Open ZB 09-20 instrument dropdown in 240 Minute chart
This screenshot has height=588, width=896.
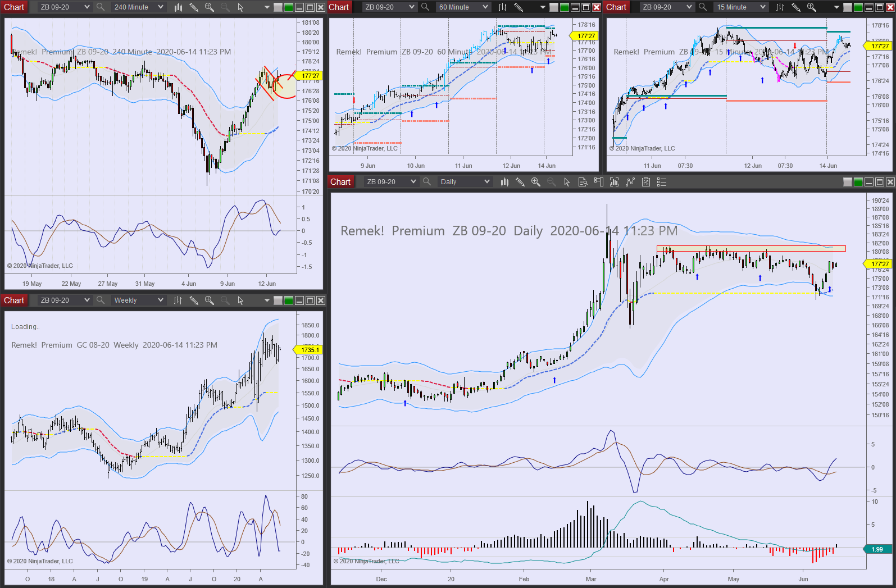tap(65, 7)
